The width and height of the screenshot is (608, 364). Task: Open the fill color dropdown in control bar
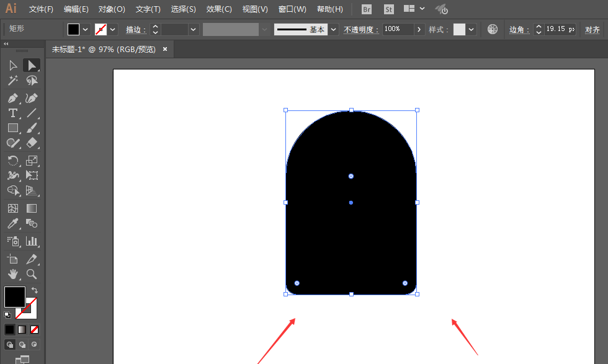pos(86,30)
